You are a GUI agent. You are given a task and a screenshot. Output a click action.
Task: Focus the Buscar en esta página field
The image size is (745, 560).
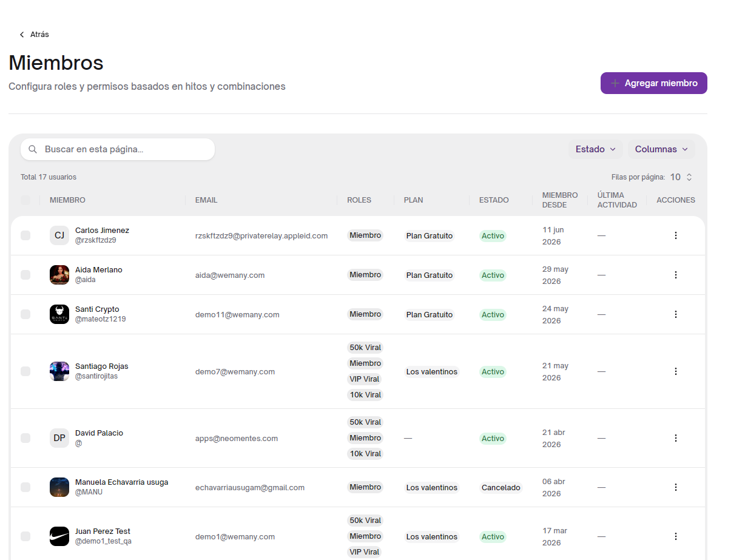[118, 149]
